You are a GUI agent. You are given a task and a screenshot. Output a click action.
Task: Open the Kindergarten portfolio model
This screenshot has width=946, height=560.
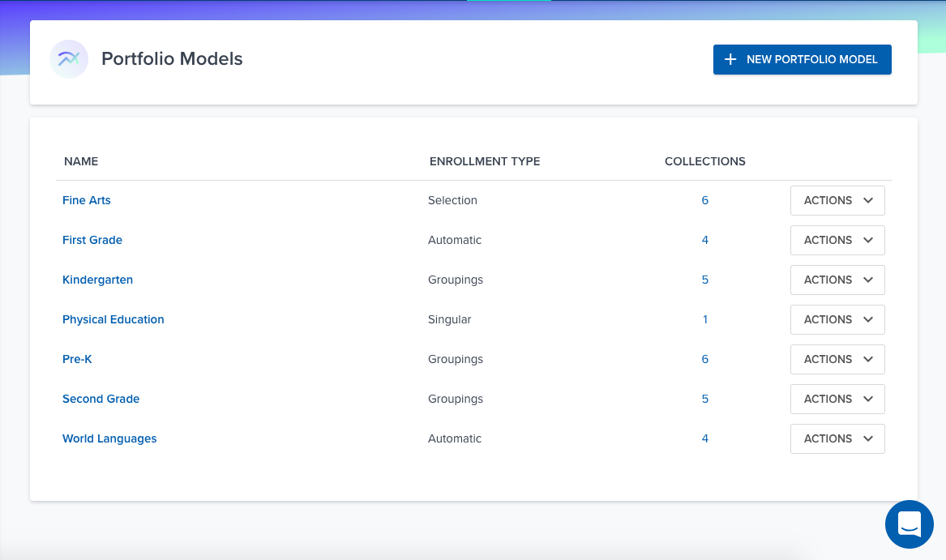click(97, 280)
